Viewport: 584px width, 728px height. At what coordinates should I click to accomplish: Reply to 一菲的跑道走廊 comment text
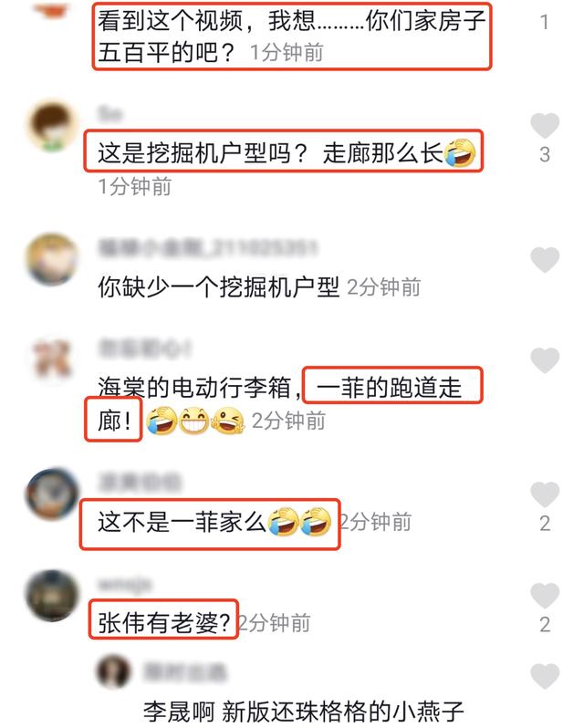click(390, 387)
